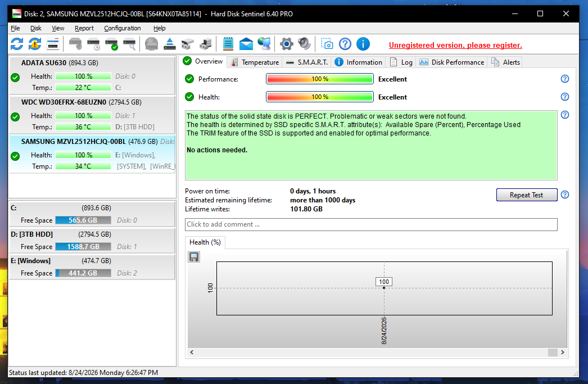
Task: Click the ADATA SU630 temperature 22 °C bar
Action: coord(83,87)
